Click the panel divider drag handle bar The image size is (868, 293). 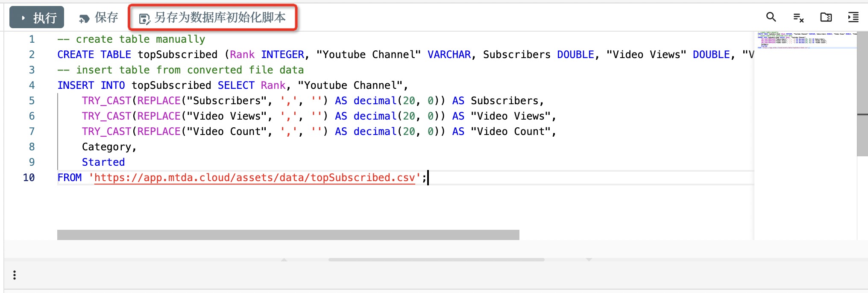436,260
